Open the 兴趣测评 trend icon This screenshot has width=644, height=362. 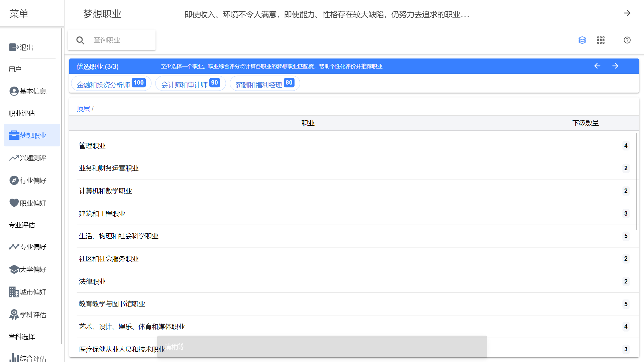click(14, 158)
